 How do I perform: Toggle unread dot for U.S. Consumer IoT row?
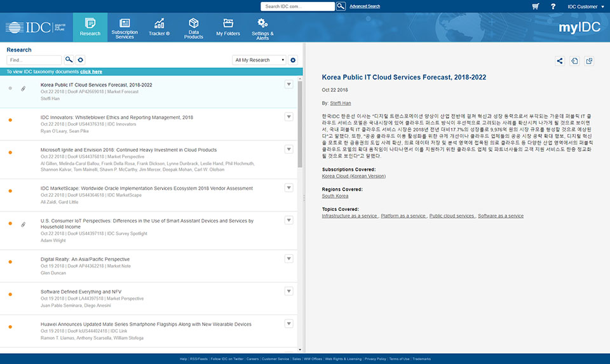[x=10, y=224]
